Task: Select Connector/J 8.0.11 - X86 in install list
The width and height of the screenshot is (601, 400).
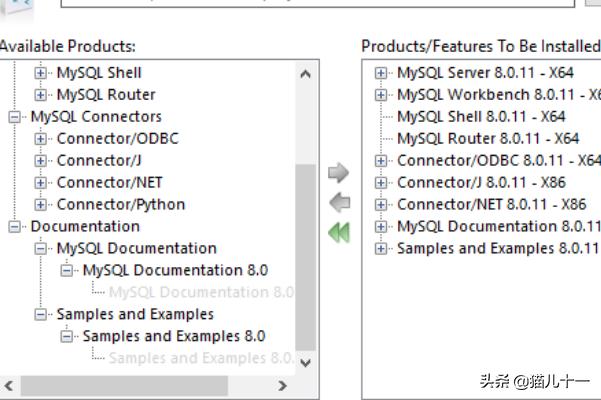Action: point(481,183)
